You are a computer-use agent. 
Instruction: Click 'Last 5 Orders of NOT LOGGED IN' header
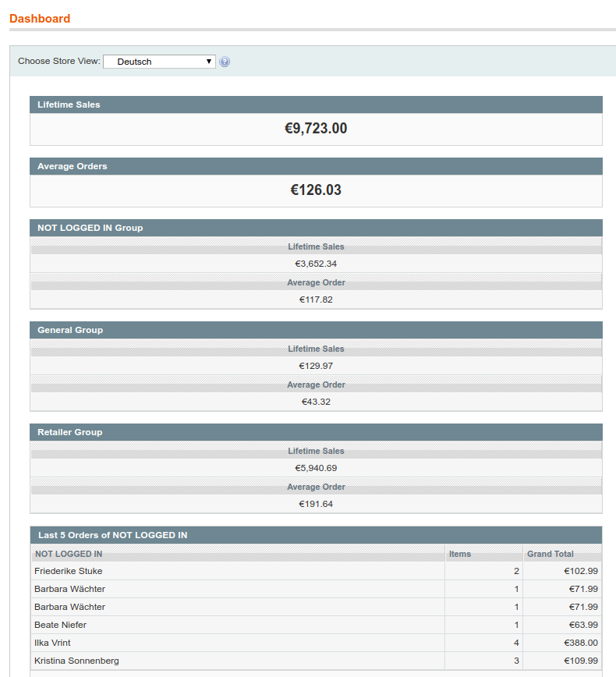(x=316, y=535)
